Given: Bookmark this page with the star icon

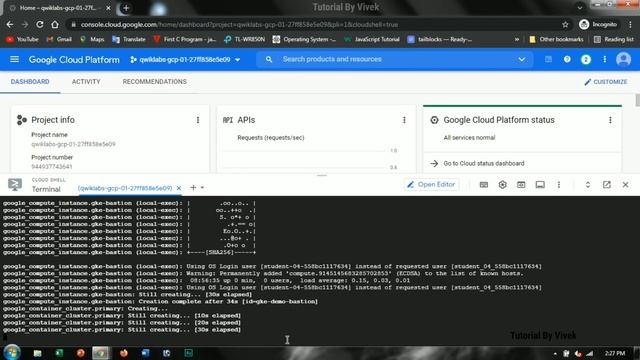Looking at the screenshot, I should tap(565, 24).
